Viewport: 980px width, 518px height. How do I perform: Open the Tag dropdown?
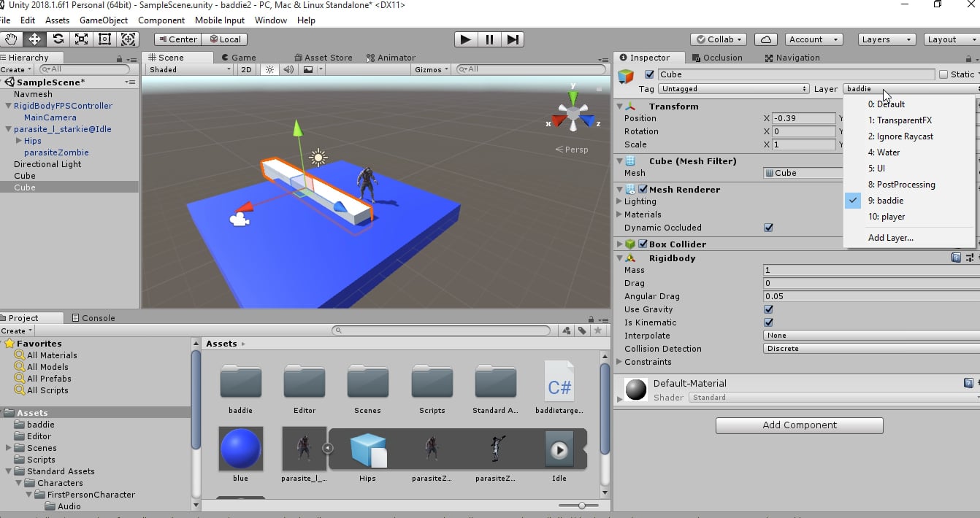click(x=734, y=89)
